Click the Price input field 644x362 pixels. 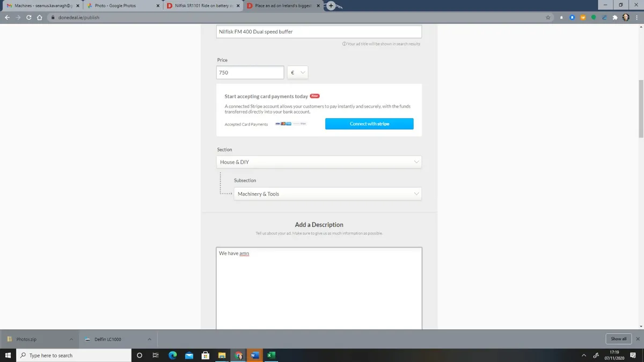[250, 72]
